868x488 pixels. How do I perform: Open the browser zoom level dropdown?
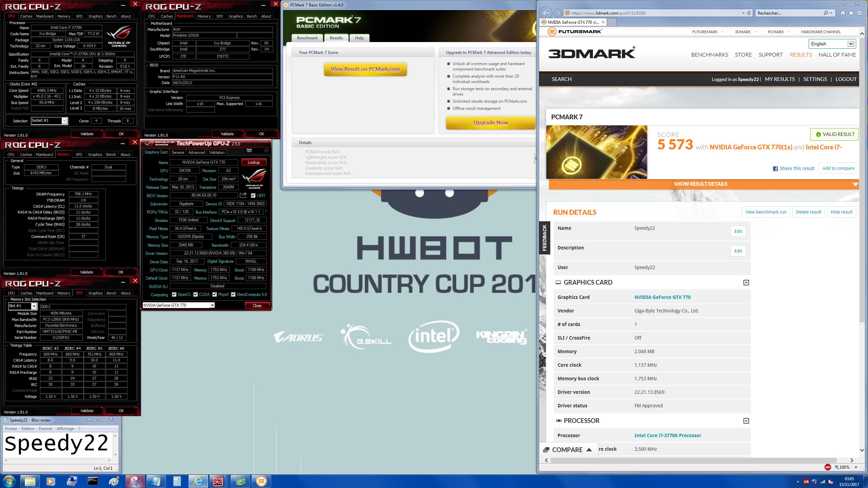pos(856,467)
